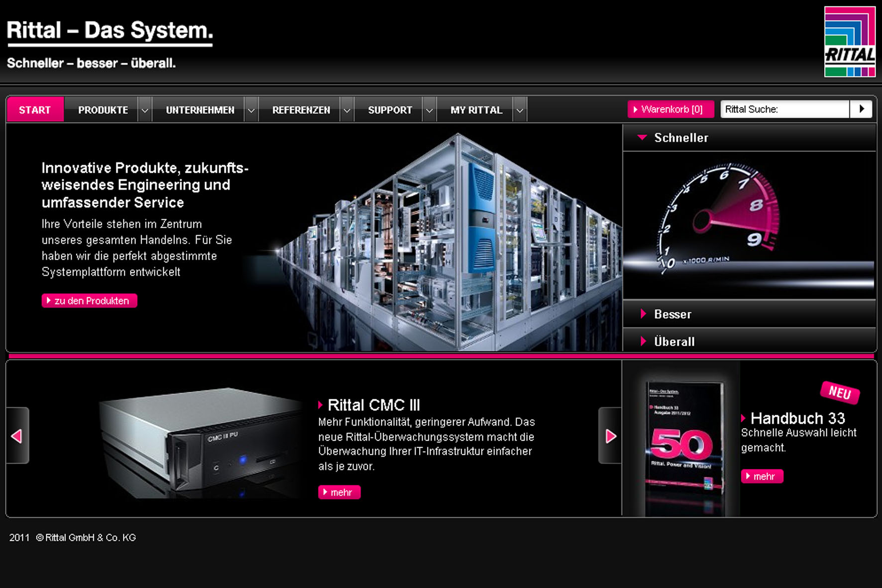Click the '2011 © Rittal GmbH & Co. KG' footer text
This screenshot has width=882, height=588.
73,538
